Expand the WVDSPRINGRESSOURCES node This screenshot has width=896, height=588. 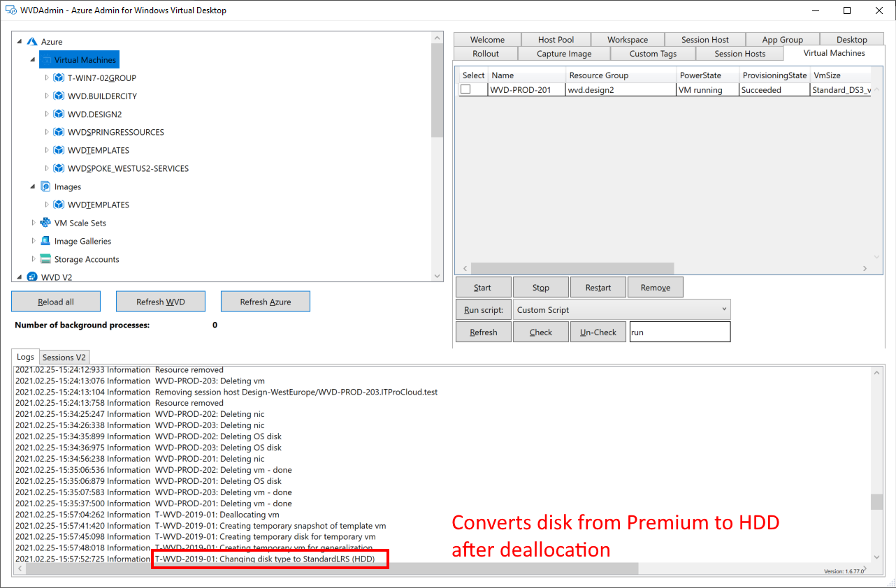[x=46, y=133]
